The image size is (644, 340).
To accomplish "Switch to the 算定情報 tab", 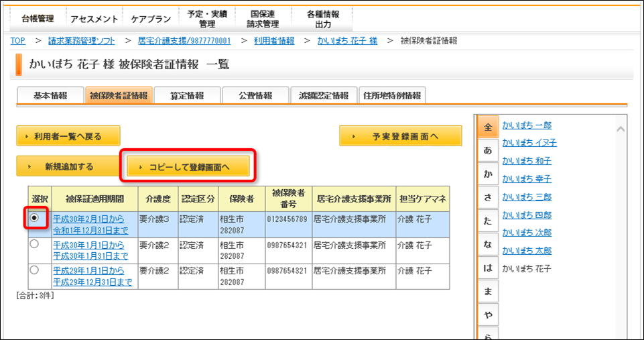I will tap(187, 96).
